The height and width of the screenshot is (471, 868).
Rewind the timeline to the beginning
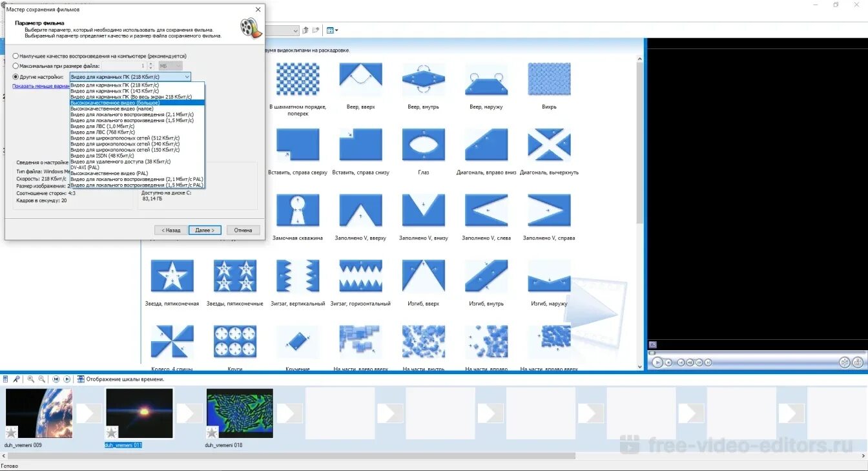pos(56,379)
